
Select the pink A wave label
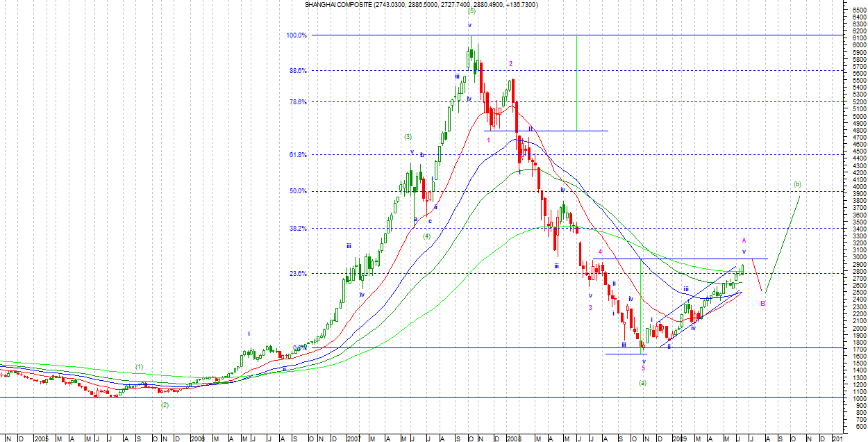(744, 240)
